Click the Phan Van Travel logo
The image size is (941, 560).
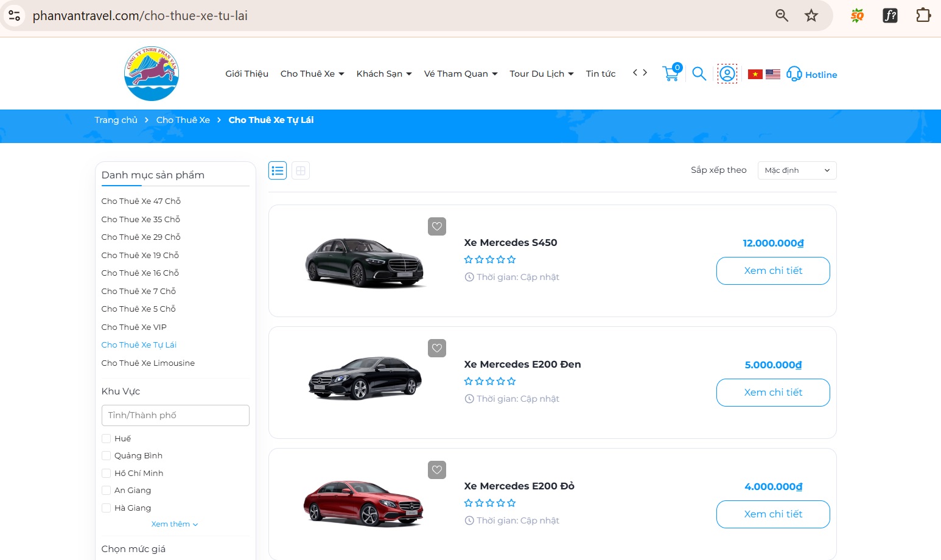click(x=151, y=73)
